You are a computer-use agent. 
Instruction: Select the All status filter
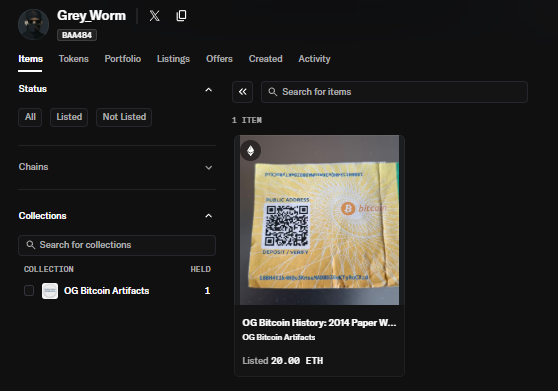30,117
